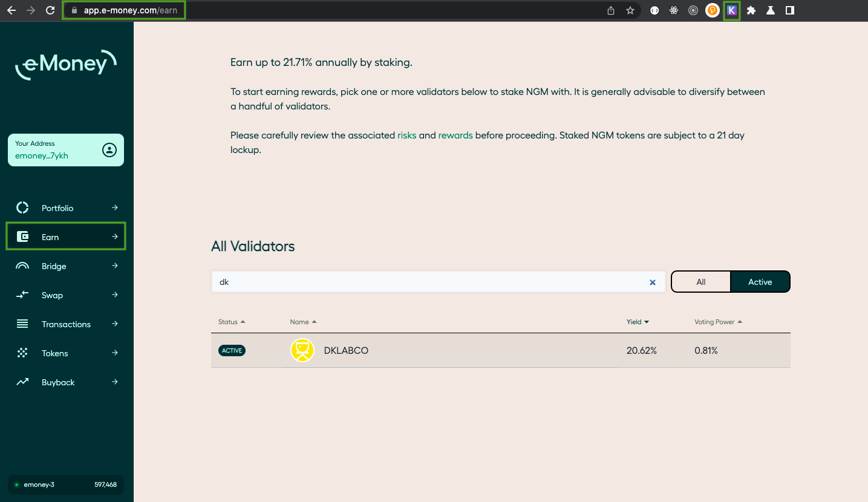Click the Swap arrows icon

pos(22,295)
